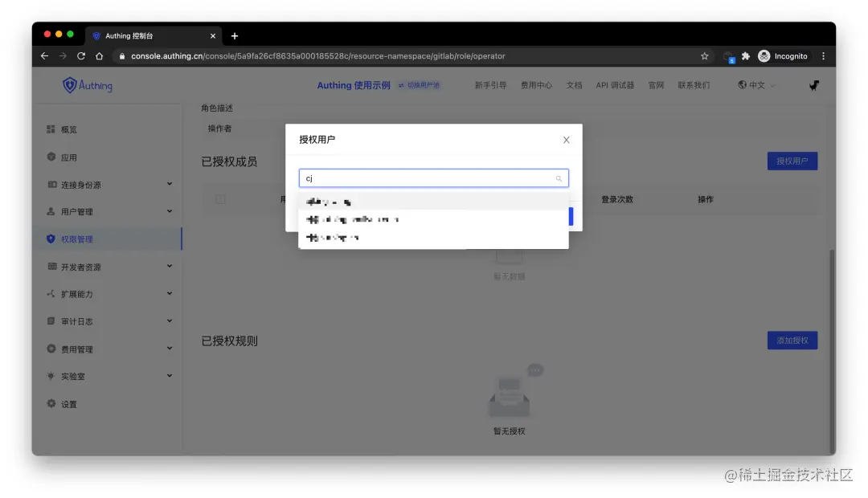The image size is (868, 498).
Task: Click the 登录次数 column header
Action: click(617, 199)
